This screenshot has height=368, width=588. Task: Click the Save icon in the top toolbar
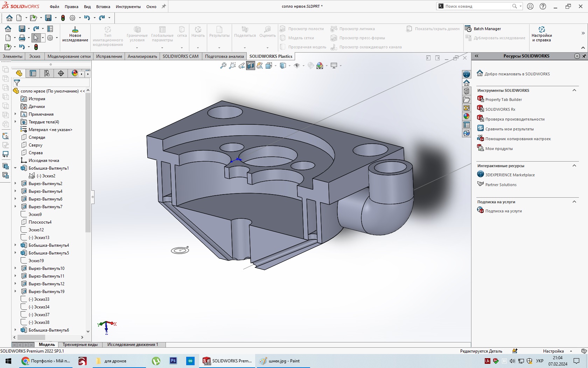[49, 18]
